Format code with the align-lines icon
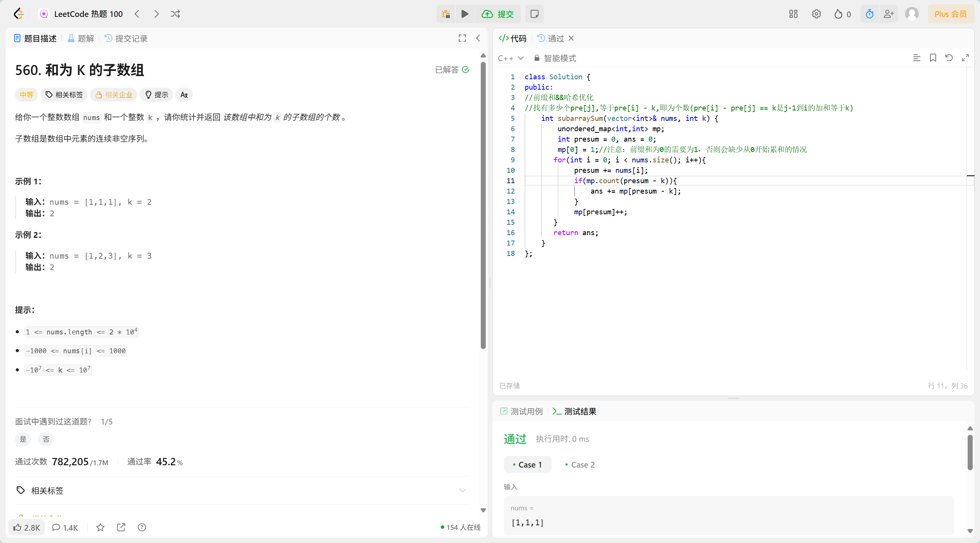980x543 pixels. click(x=917, y=58)
